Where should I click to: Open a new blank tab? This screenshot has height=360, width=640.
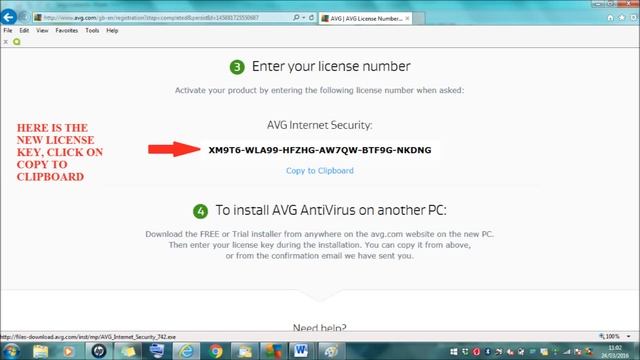click(x=419, y=18)
